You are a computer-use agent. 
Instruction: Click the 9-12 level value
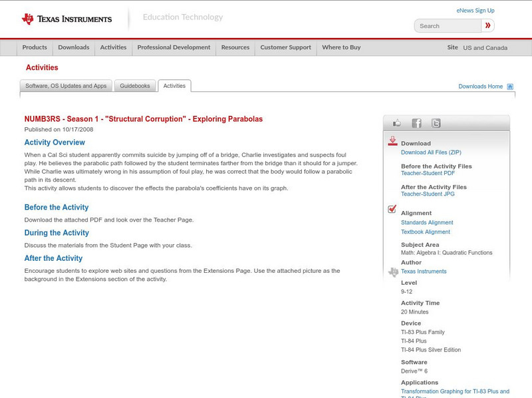pyautogui.click(x=406, y=292)
